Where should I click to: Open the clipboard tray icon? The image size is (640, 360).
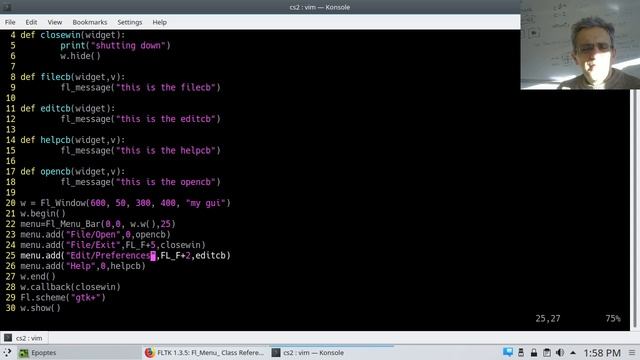pos(547,352)
